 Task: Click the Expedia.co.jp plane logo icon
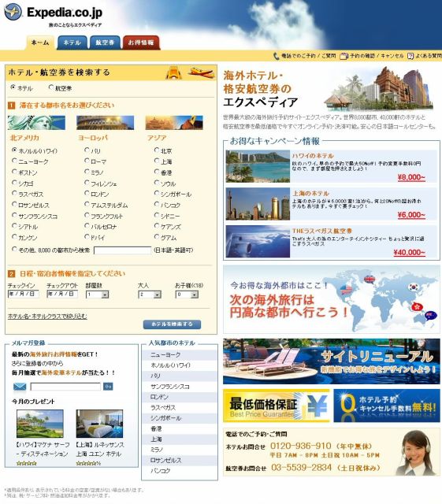[x=13, y=12]
